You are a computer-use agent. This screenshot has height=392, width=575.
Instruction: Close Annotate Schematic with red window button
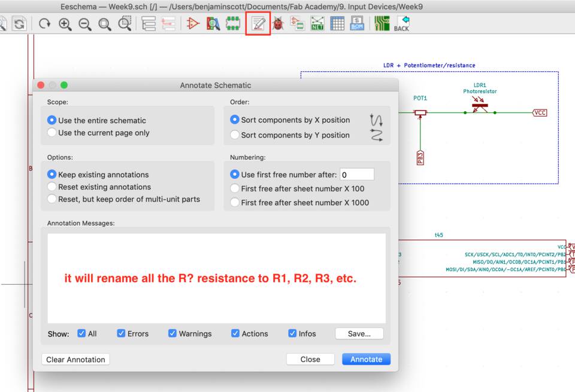(x=41, y=85)
